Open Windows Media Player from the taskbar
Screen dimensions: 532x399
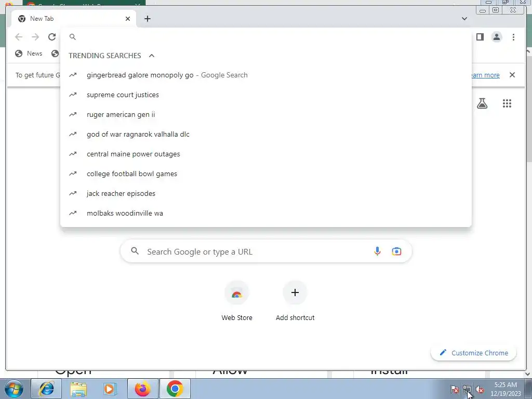click(x=110, y=389)
